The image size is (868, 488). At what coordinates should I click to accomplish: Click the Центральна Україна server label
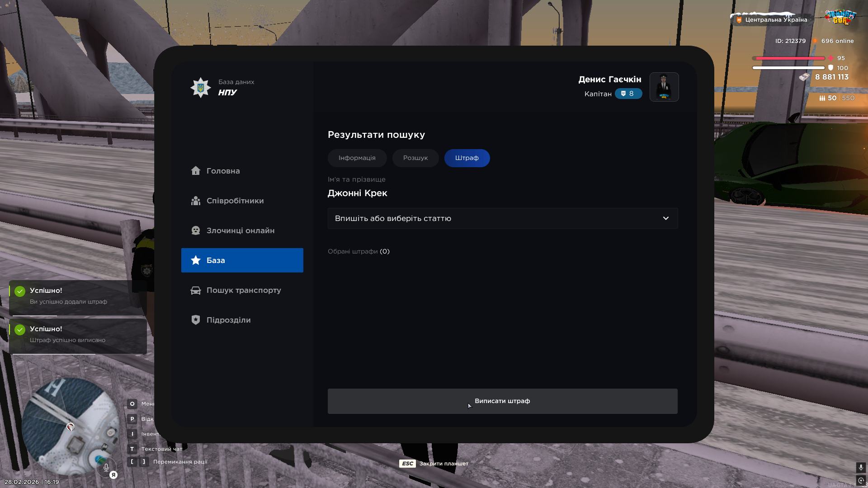pos(775,20)
